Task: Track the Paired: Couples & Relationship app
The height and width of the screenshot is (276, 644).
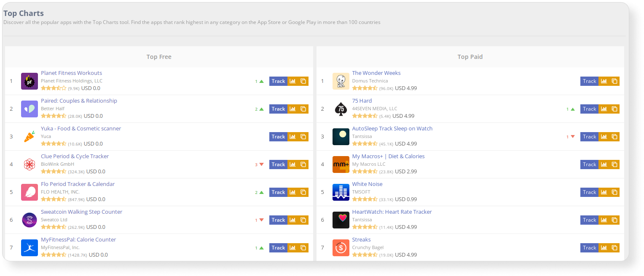Action: click(278, 109)
